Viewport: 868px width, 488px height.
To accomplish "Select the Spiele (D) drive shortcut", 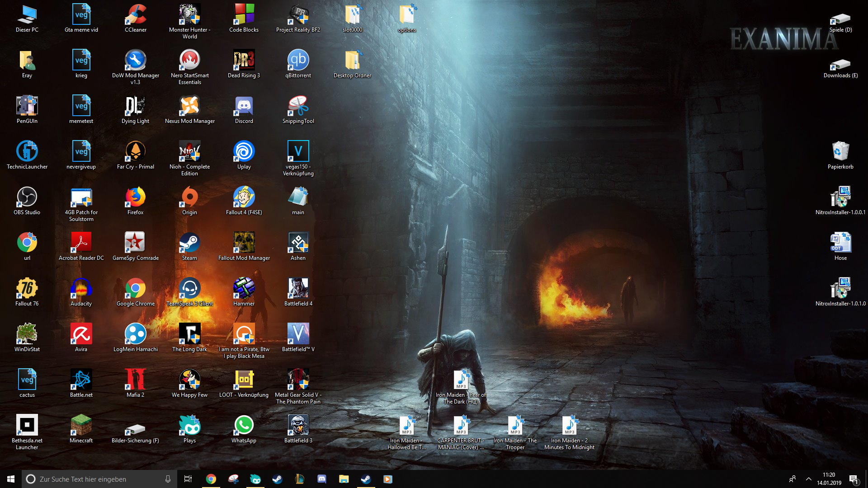I will pos(841,22).
